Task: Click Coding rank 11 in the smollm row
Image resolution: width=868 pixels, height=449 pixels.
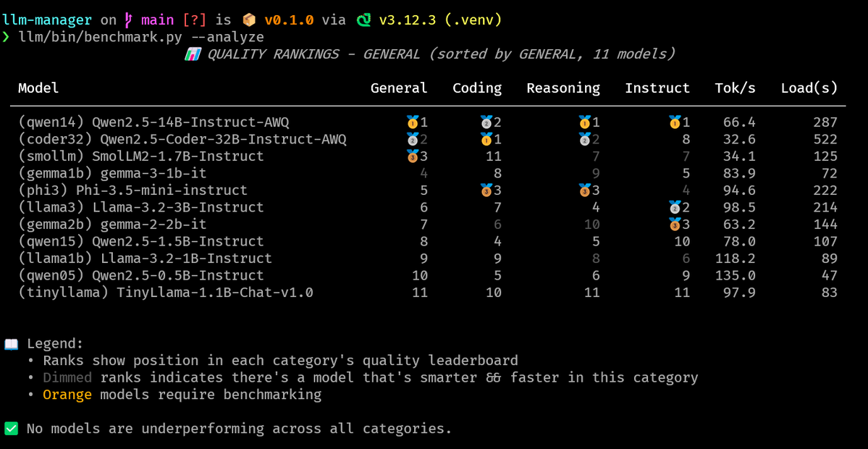Action: (493, 156)
